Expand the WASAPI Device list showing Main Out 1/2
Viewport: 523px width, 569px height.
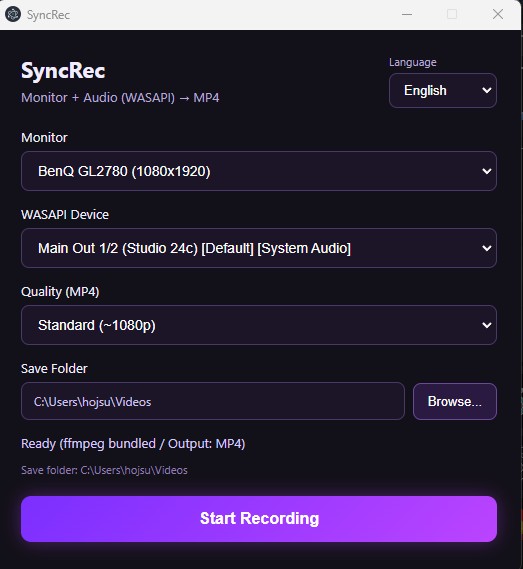pyautogui.click(x=259, y=248)
